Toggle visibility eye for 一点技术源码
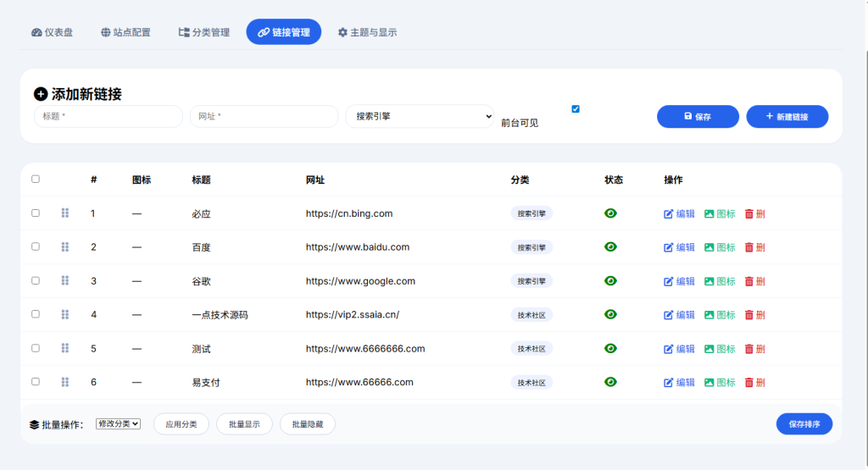 610,314
